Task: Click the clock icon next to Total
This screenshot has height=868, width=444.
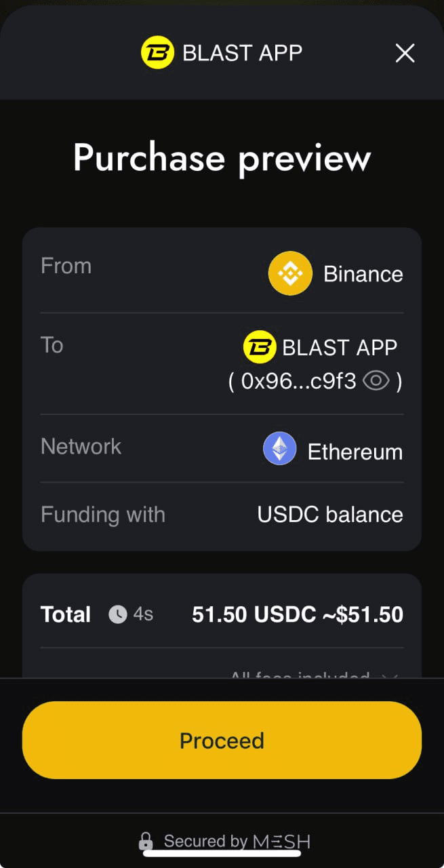Action: click(118, 614)
